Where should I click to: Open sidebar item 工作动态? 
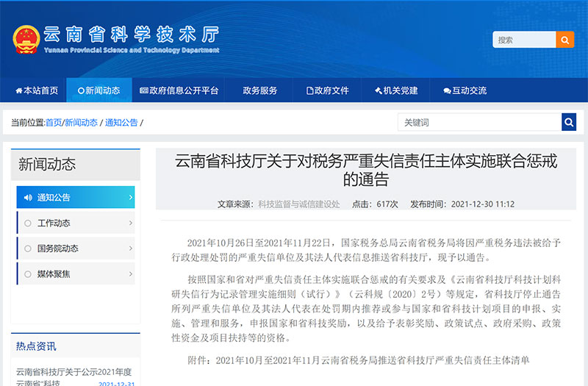[76, 223]
